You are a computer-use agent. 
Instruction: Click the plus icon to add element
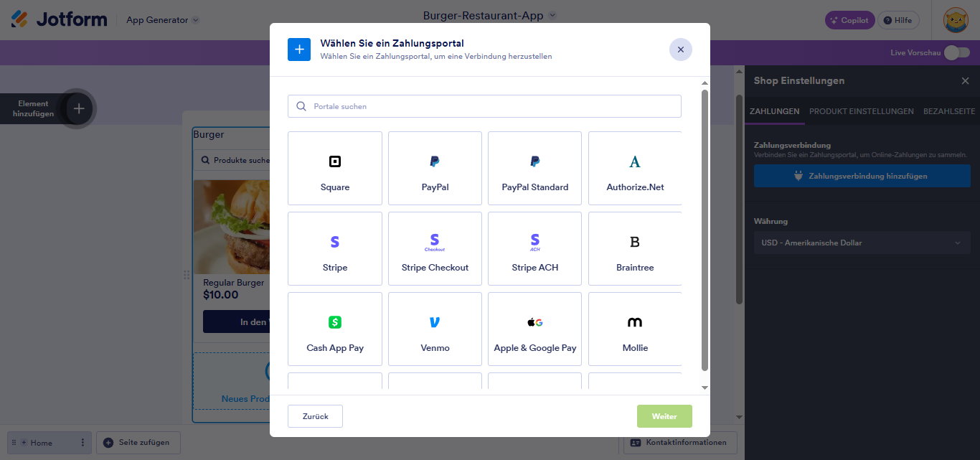(79, 109)
